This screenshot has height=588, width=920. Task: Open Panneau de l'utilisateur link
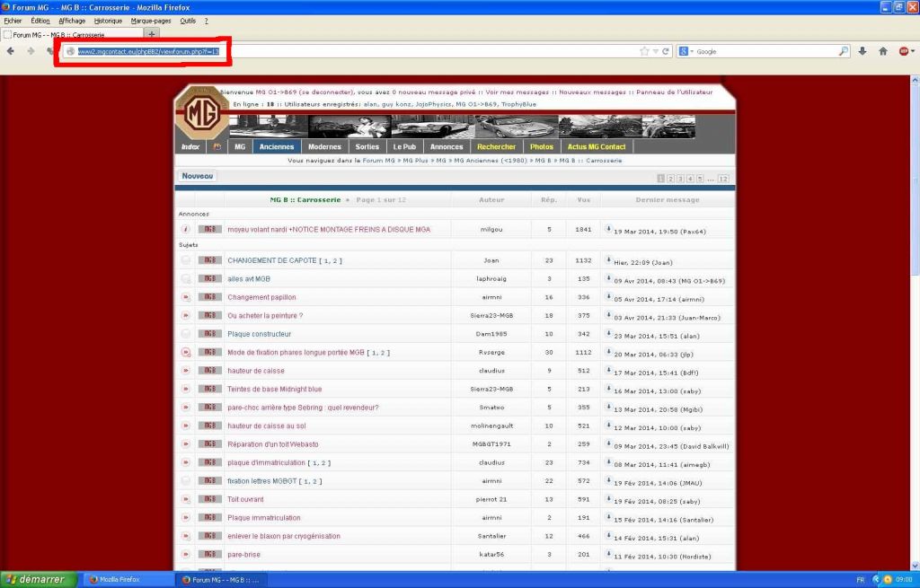tap(674, 92)
